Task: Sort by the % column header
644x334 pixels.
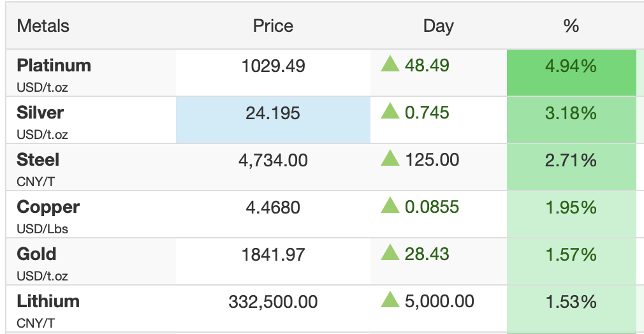Action: 571,26
